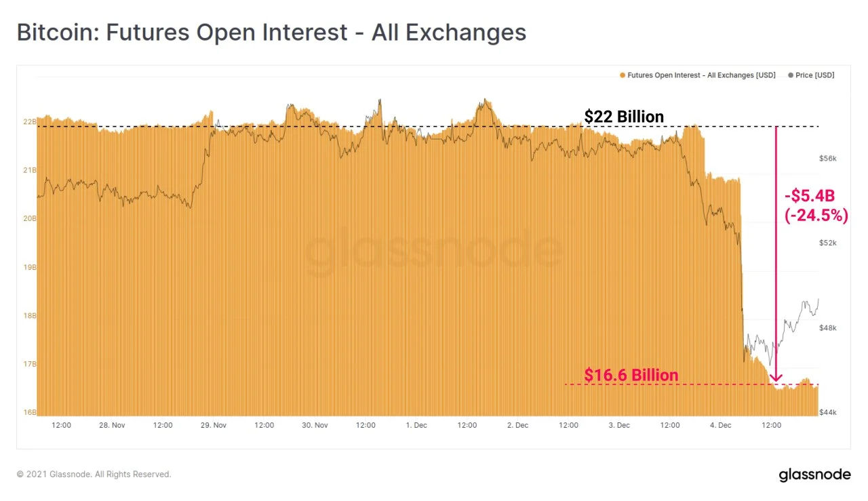
Task: Click the 30. Nov date marker
Action: point(315,425)
